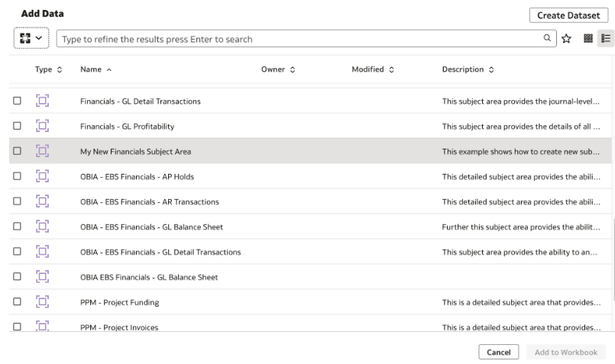Check OBIA - EBS Financials - AR Transactions checkbox
This screenshot has width=615, height=364.
[x=17, y=201]
